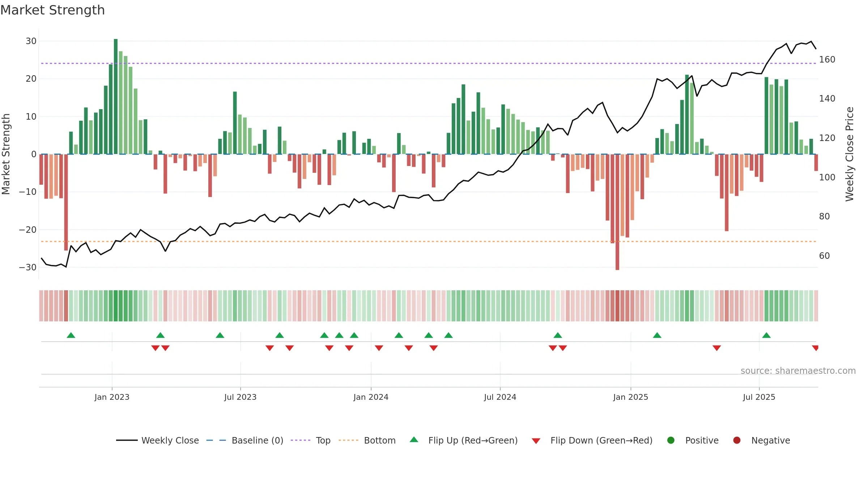The height and width of the screenshot is (488, 868).
Task: Click the green Flip Up legend triangle
Action: click(x=414, y=440)
